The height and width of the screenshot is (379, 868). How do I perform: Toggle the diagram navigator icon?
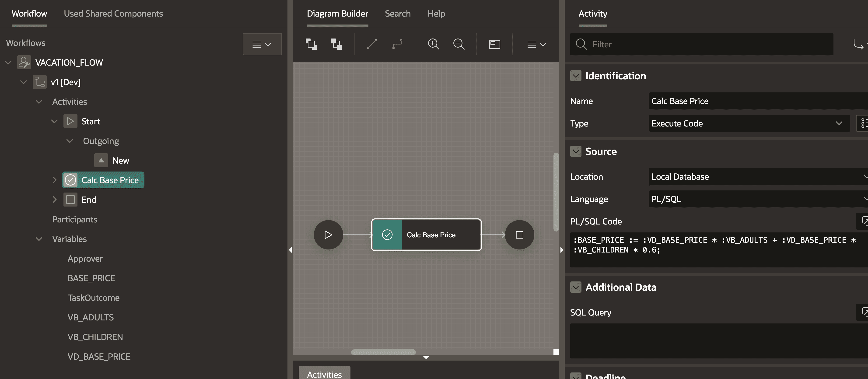[494, 44]
